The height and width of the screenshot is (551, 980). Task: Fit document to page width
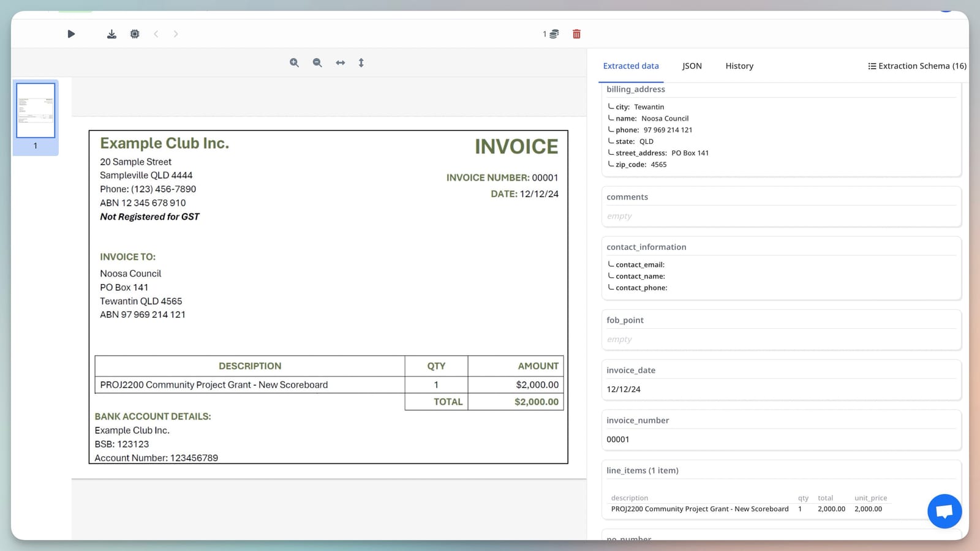tap(340, 62)
